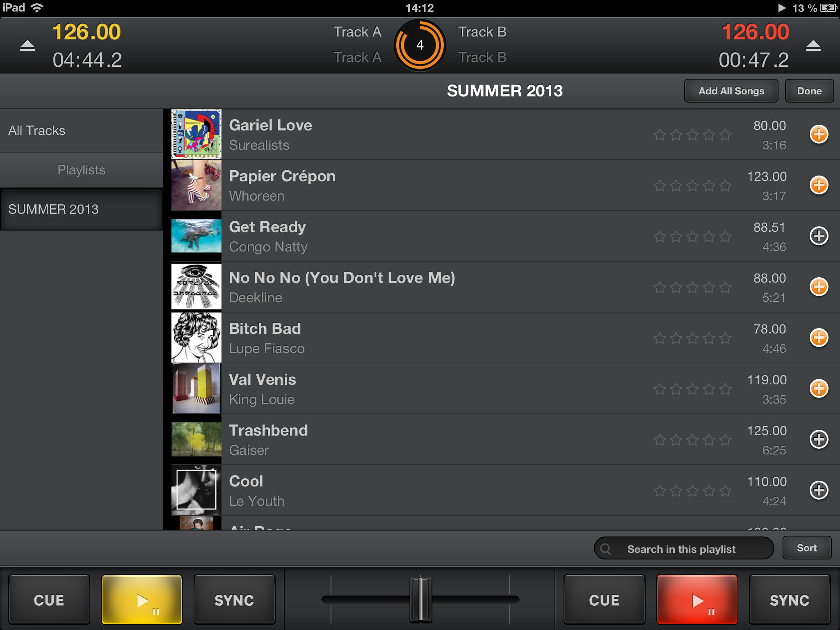The image size is (840, 630).
Task: Tap the plus icon for Val Venis
Action: coord(819,388)
